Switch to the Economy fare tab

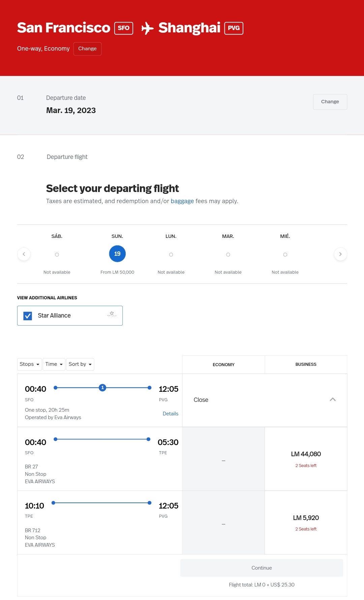(223, 364)
